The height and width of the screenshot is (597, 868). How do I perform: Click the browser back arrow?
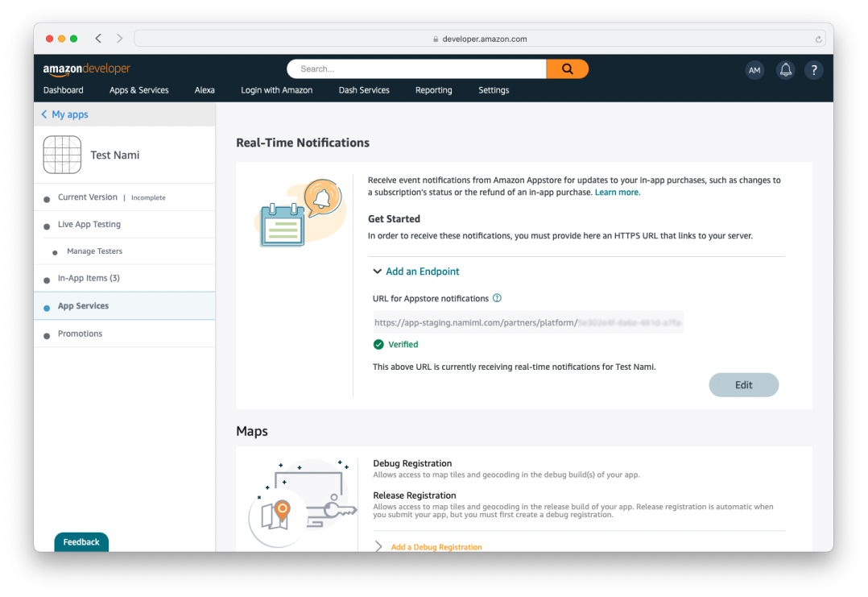98,38
